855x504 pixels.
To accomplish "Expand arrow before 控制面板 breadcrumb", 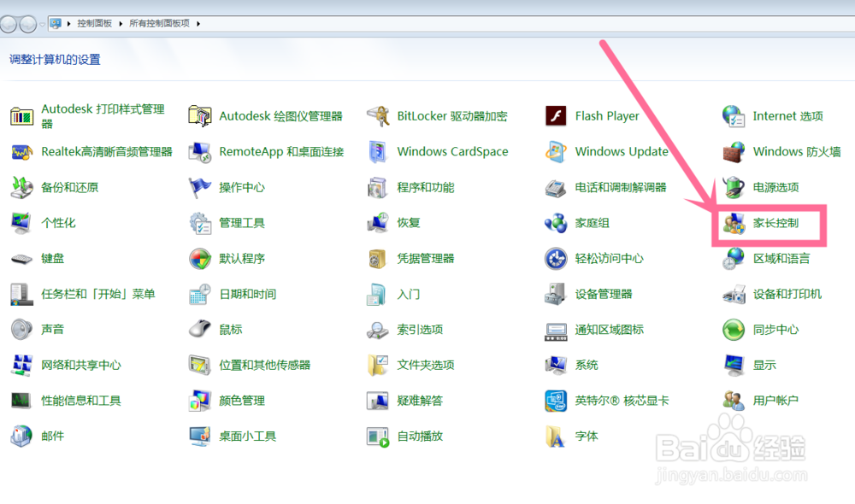I will (68, 23).
